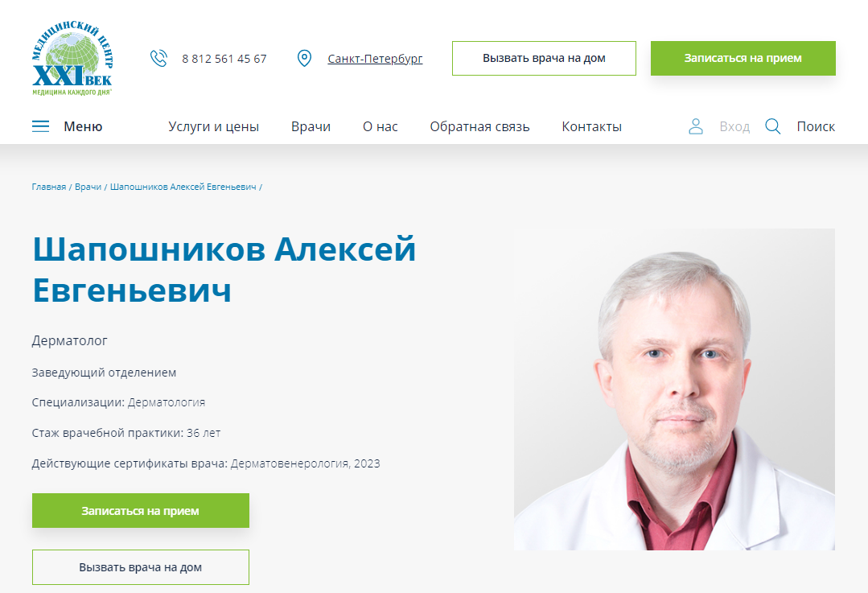
Task: Click header Записаться на прием button
Action: (743, 58)
